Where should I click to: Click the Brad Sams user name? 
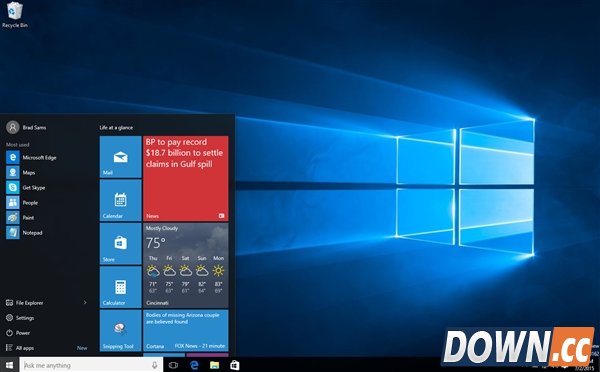[x=34, y=127]
